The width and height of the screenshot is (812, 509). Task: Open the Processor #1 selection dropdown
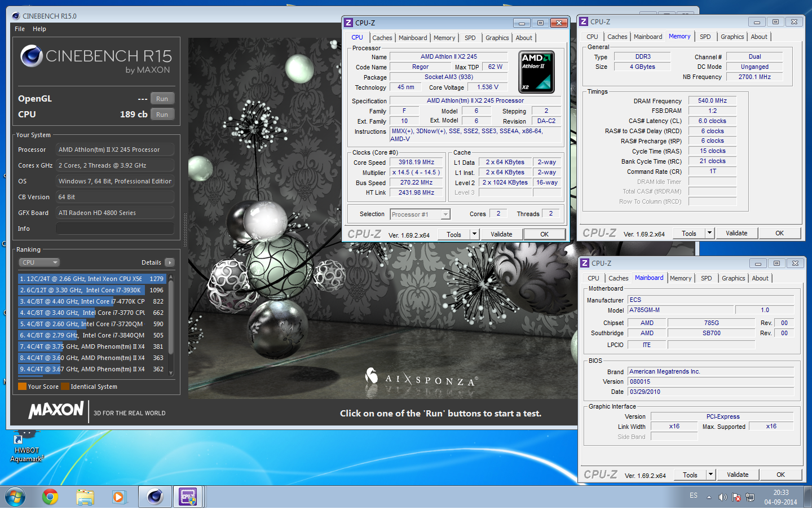[420, 214]
